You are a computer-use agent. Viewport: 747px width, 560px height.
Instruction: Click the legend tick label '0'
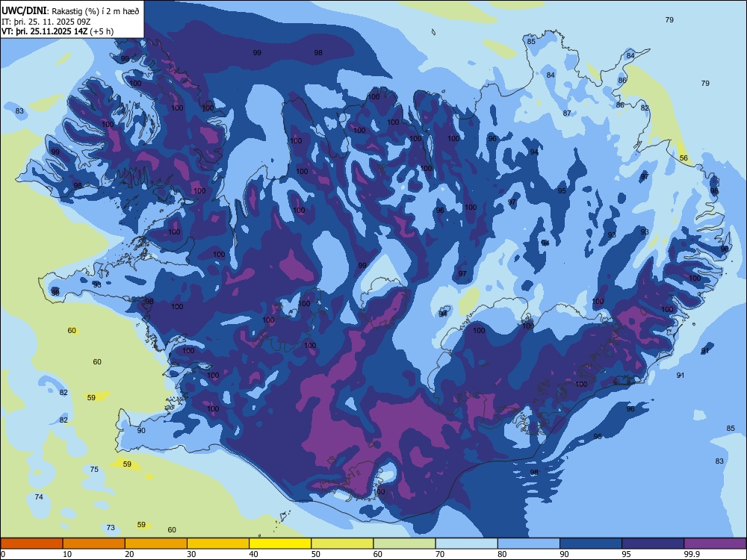[x=3, y=554]
